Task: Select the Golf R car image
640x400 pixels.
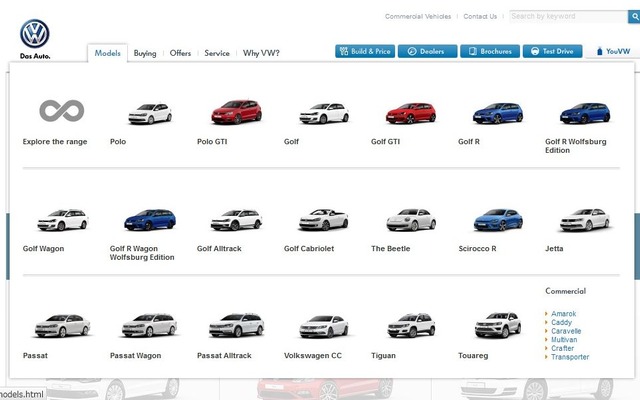Action: pyautogui.click(x=498, y=113)
